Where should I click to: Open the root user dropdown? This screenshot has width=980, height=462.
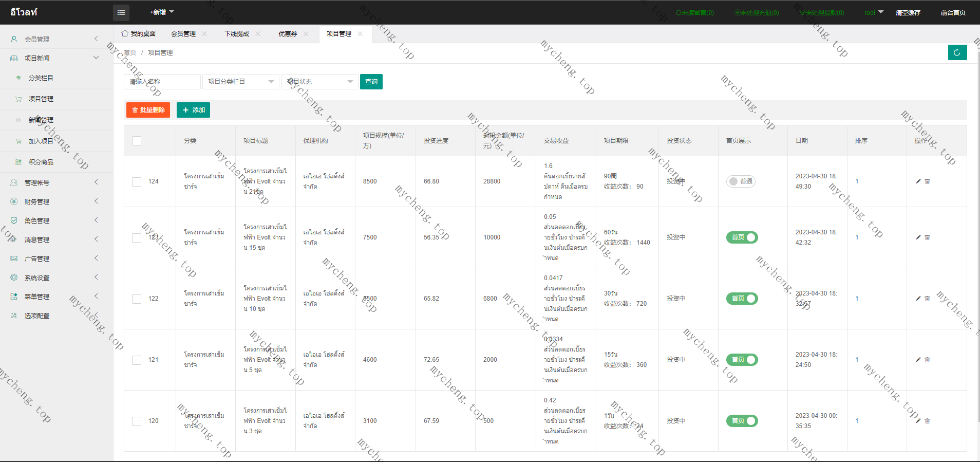point(874,13)
